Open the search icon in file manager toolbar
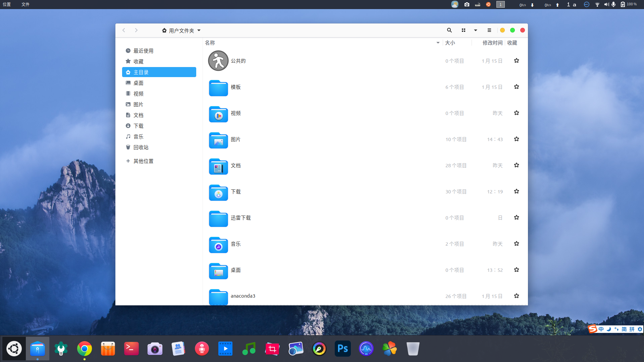Screen dimensions: 644x362 (x=449, y=30)
